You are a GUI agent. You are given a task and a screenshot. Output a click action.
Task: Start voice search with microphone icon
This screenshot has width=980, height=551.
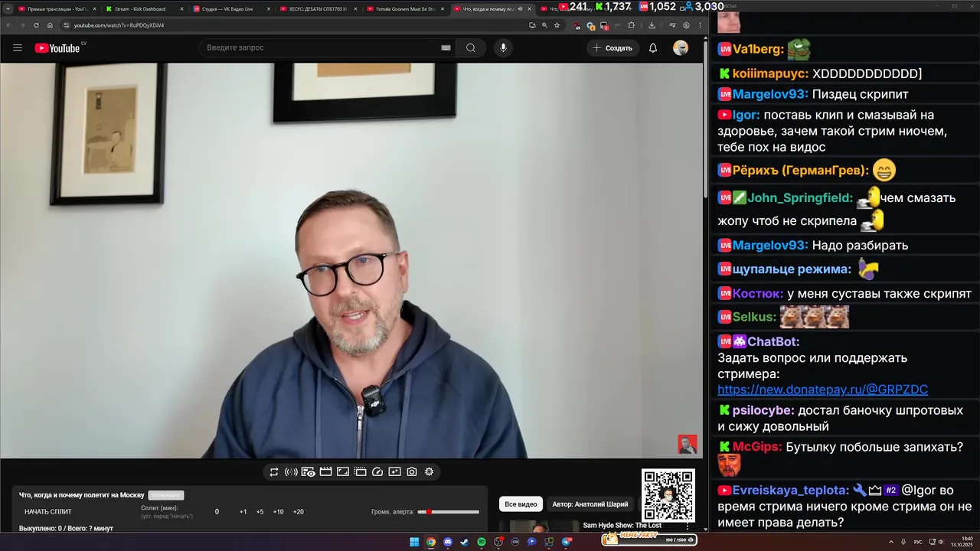pos(503,47)
